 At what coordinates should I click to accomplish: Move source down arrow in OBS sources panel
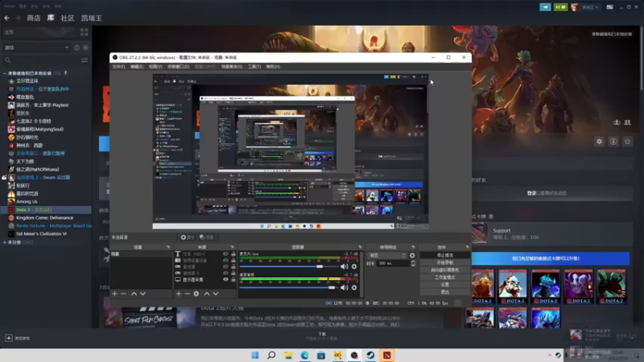click(216, 294)
